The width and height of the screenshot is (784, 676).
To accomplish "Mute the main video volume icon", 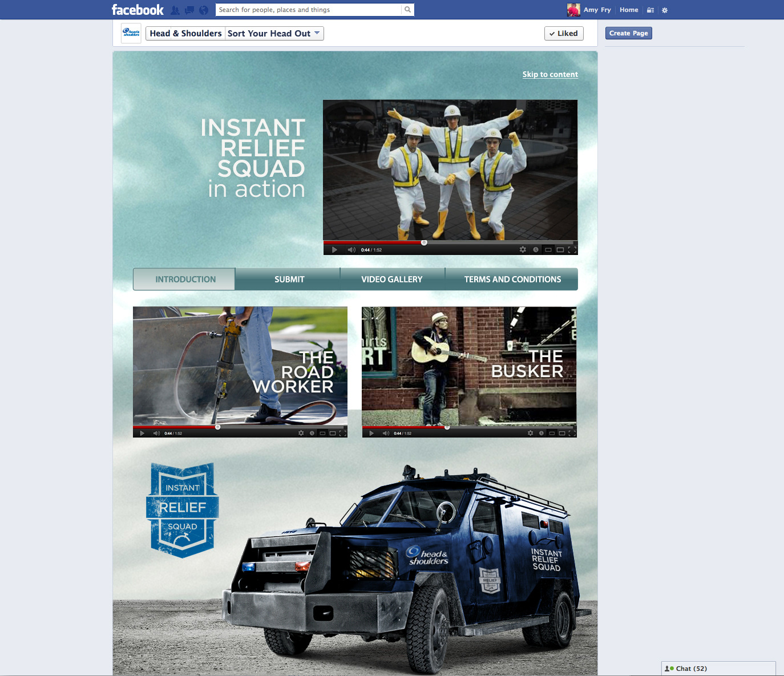I will tap(351, 250).
